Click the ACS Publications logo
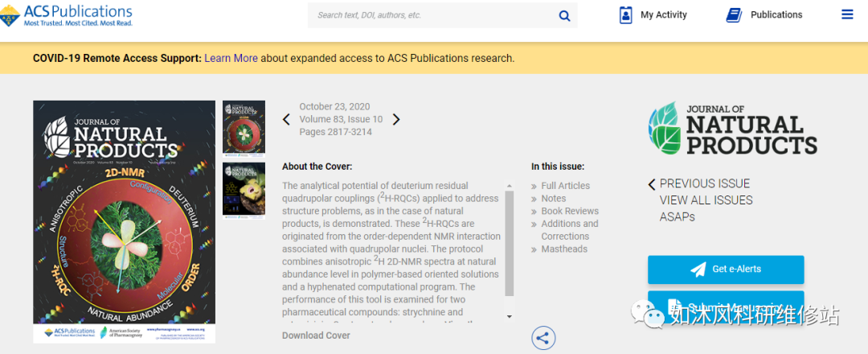Viewport: 868px width, 354px height. (x=67, y=14)
